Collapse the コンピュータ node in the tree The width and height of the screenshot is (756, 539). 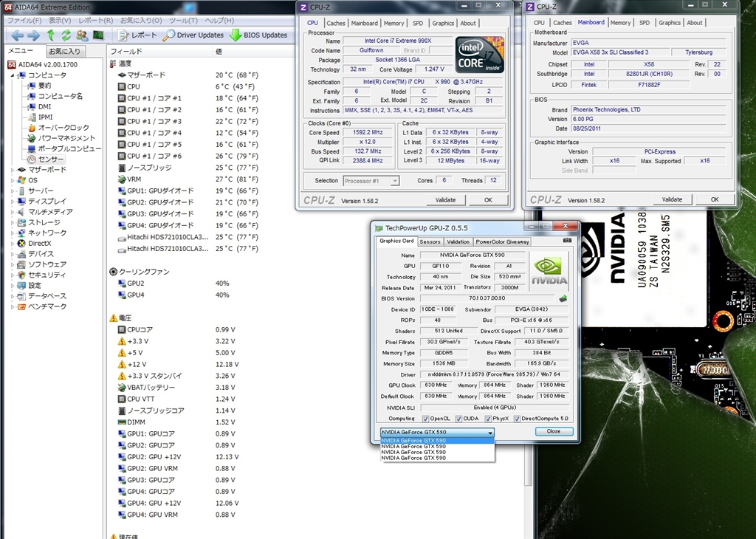pos(13,75)
